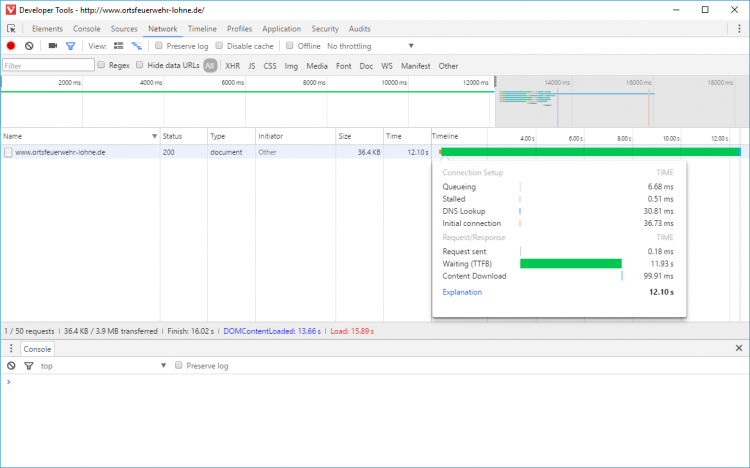The image size is (750, 468).
Task: Expand the Name column sort arrow
Action: [154, 136]
